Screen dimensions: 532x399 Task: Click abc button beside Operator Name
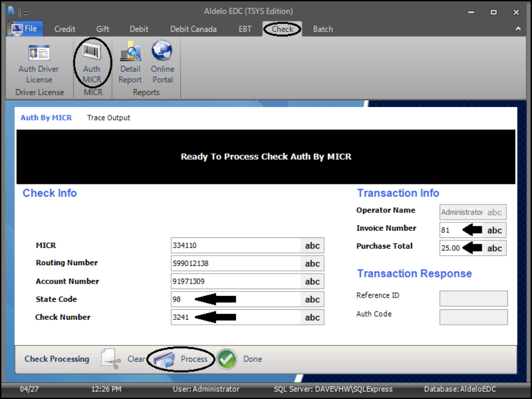(494, 212)
